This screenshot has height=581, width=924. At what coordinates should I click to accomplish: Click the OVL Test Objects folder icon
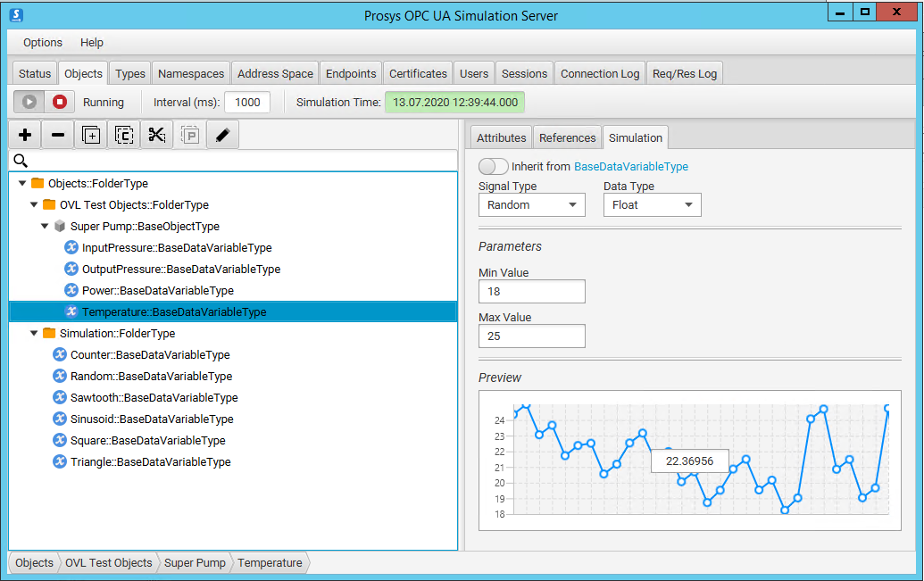click(49, 204)
